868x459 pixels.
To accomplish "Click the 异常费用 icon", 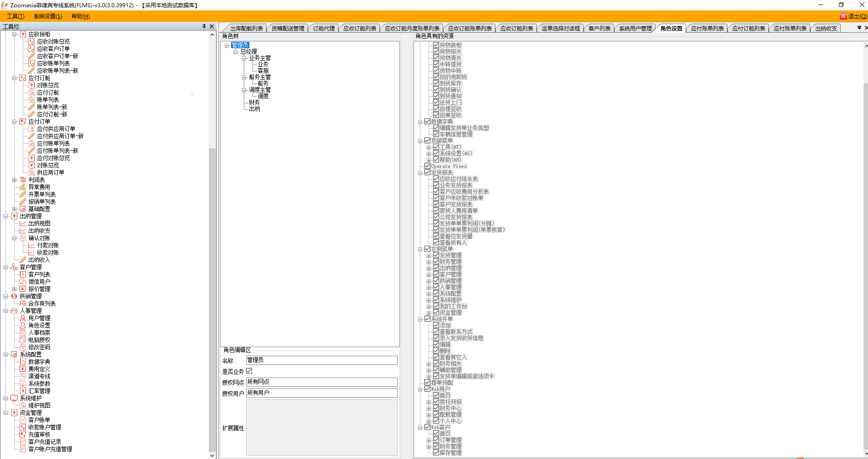I will click(x=23, y=187).
